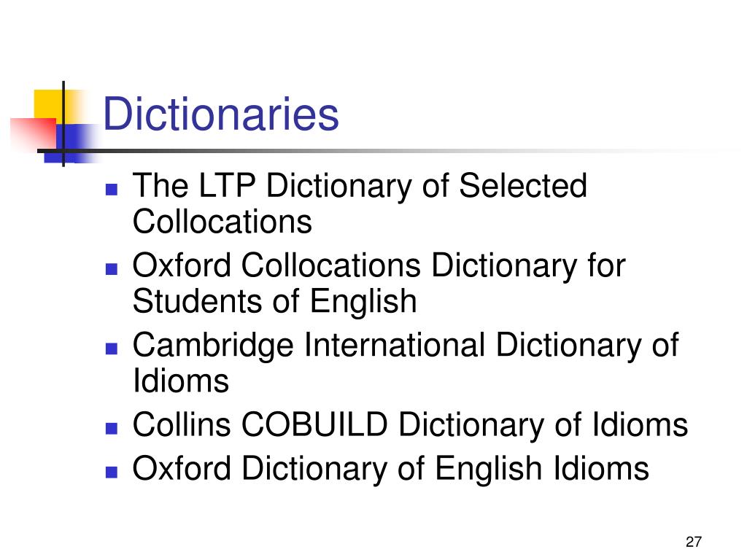The width and height of the screenshot is (747, 560).
Task: Click the red square in the title decoration
Action: tap(34, 134)
